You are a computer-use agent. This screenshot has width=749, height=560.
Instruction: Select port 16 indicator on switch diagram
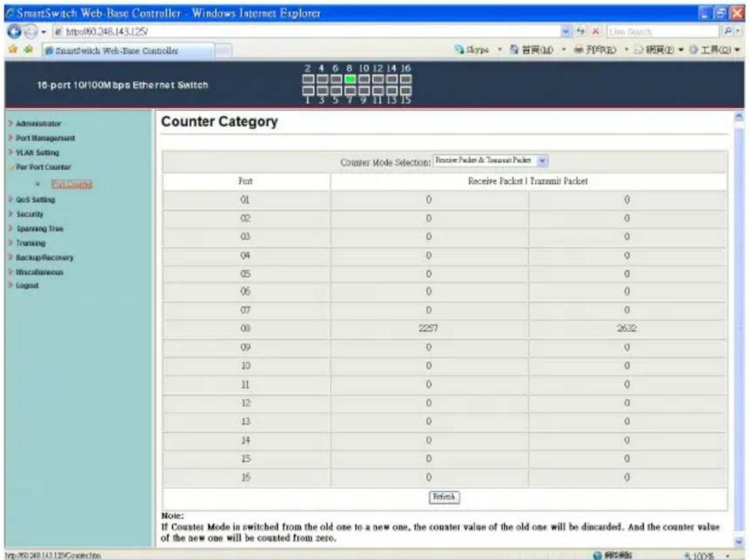[406, 80]
